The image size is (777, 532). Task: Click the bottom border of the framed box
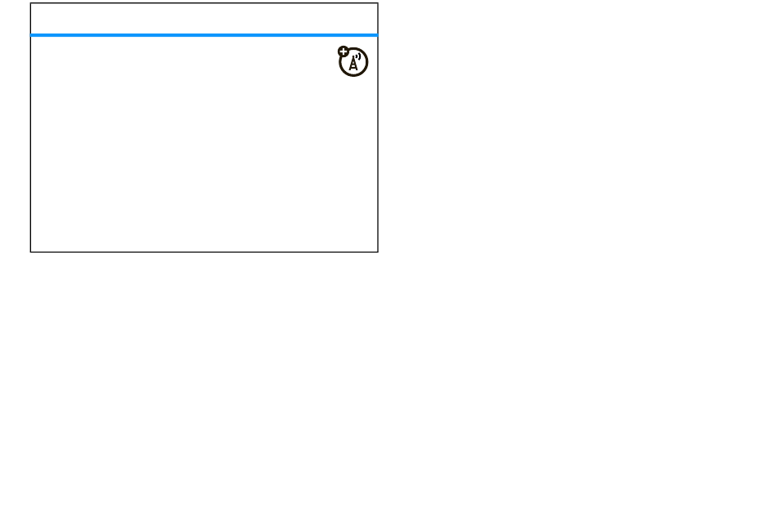pos(204,252)
